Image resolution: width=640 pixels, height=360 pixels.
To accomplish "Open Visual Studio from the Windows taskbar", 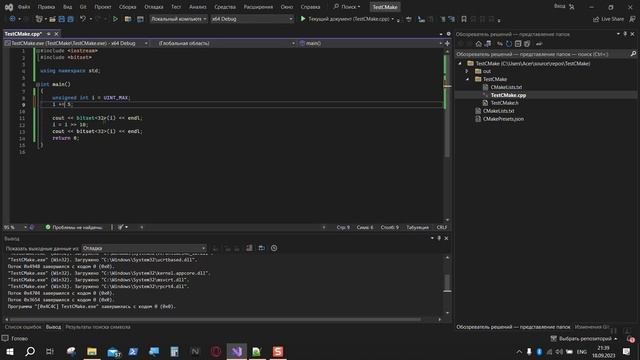I will coord(237,351).
